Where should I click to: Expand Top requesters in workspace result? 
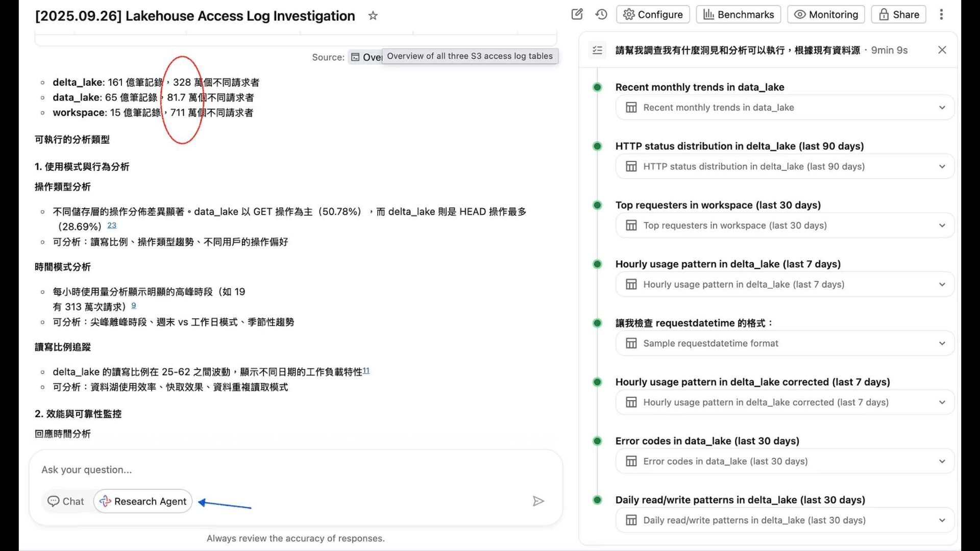(x=942, y=226)
